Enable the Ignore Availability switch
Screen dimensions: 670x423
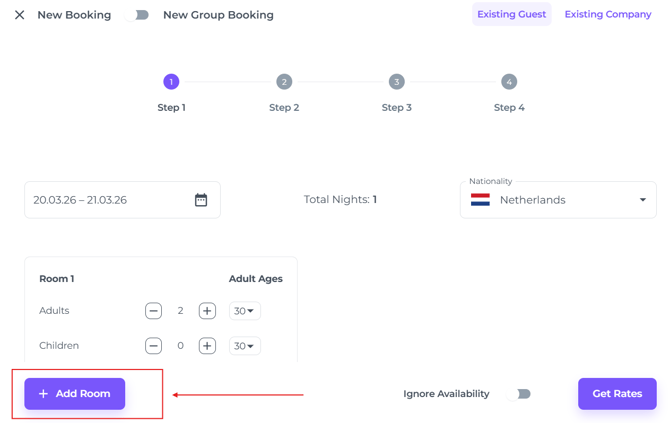pos(518,394)
